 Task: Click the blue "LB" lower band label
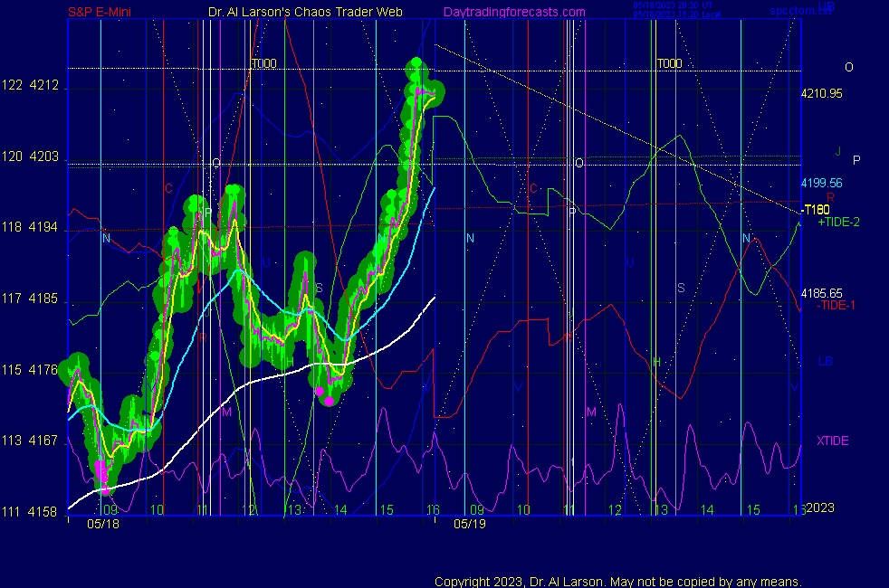(x=826, y=362)
